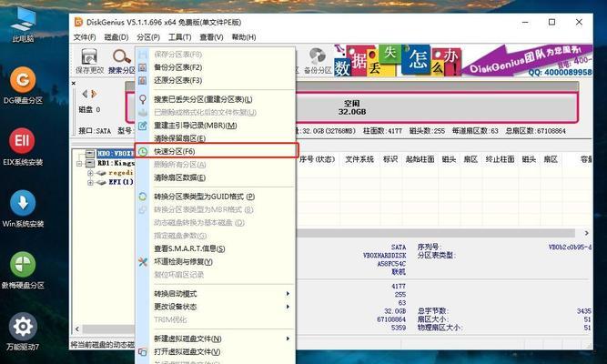The height and width of the screenshot is (364, 607).
Task: Click the 备份分区 toolbar icon
Action: pos(318,61)
